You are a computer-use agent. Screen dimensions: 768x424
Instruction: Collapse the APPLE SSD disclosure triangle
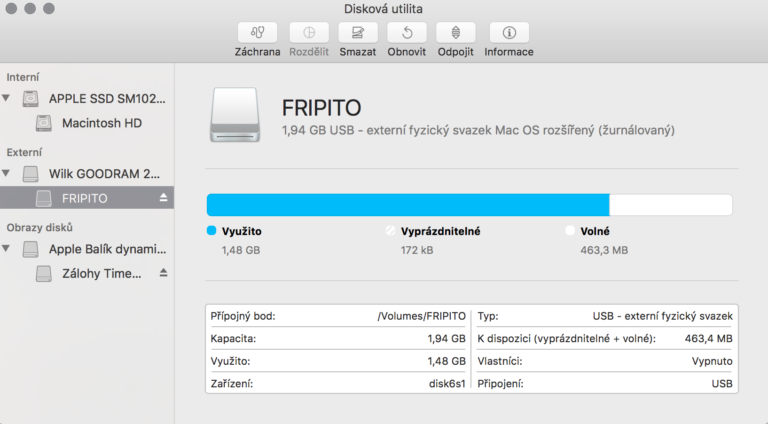tap(8, 99)
